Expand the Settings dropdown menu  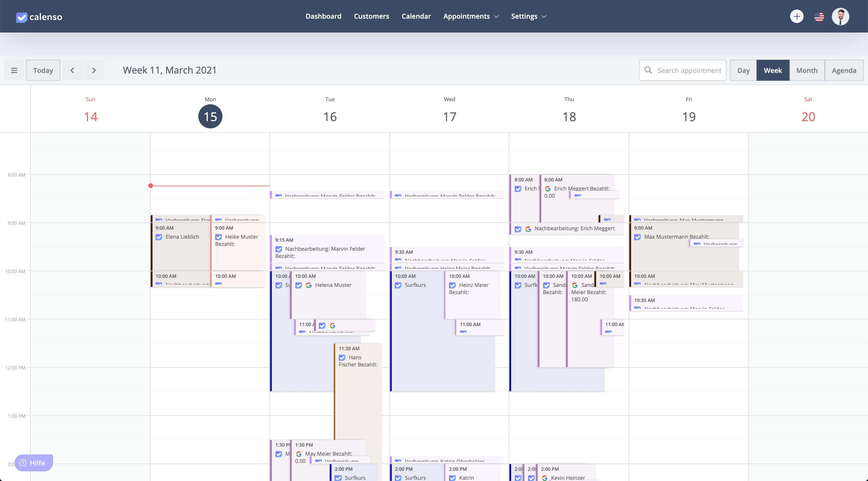528,16
